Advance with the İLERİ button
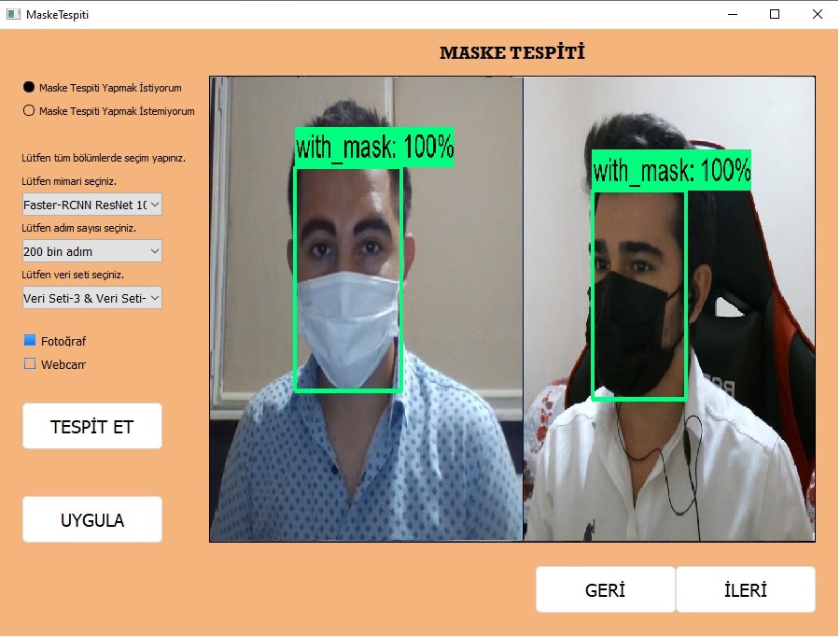The height and width of the screenshot is (637, 840). pos(745,589)
